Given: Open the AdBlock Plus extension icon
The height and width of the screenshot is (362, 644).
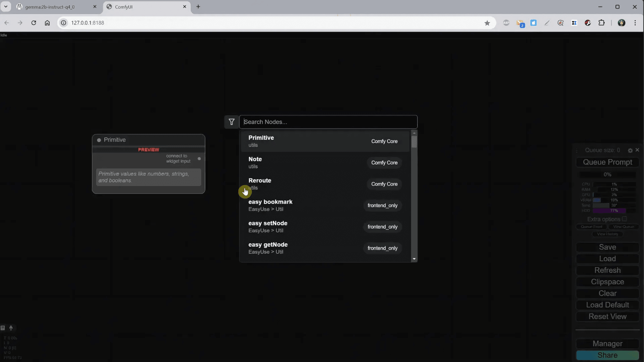Looking at the screenshot, I should point(506,23).
